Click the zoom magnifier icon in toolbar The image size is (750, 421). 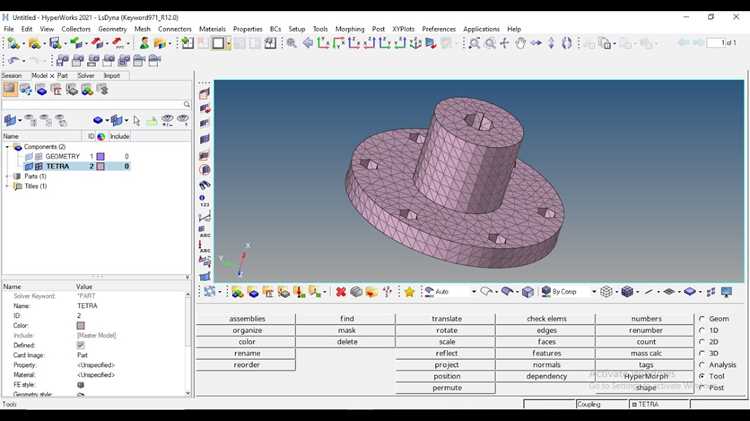pyautogui.click(x=291, y=44)
